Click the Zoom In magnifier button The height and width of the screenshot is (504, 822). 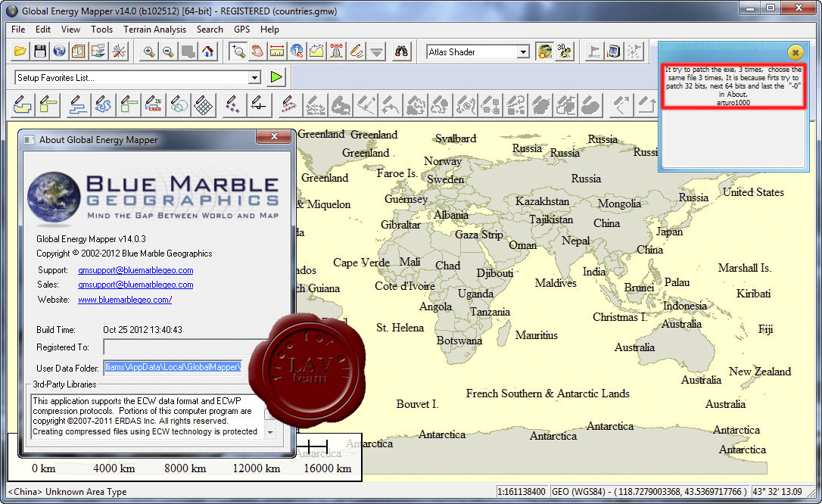pyautogui.click(x=149, y=51)
